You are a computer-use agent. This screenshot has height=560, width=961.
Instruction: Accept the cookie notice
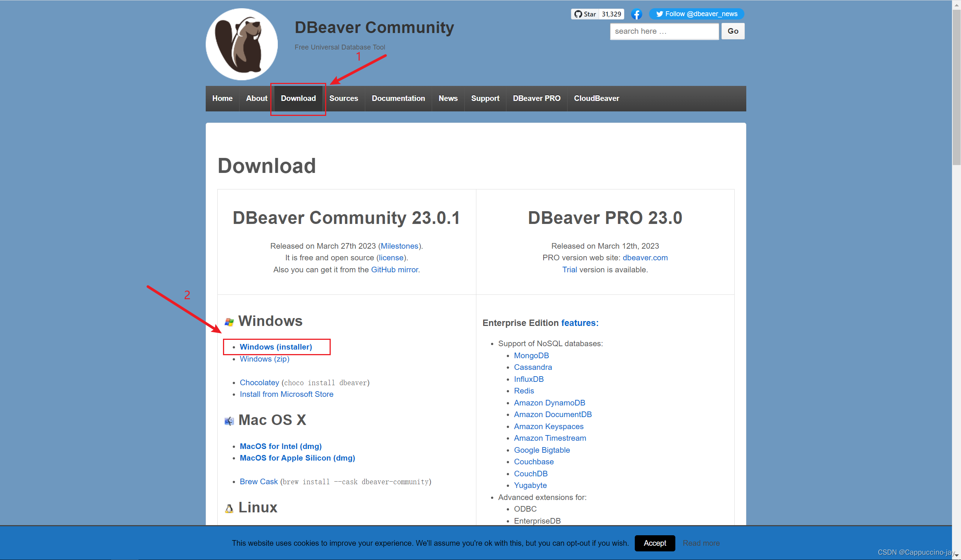pyautogui.click(x=654, y=543)
